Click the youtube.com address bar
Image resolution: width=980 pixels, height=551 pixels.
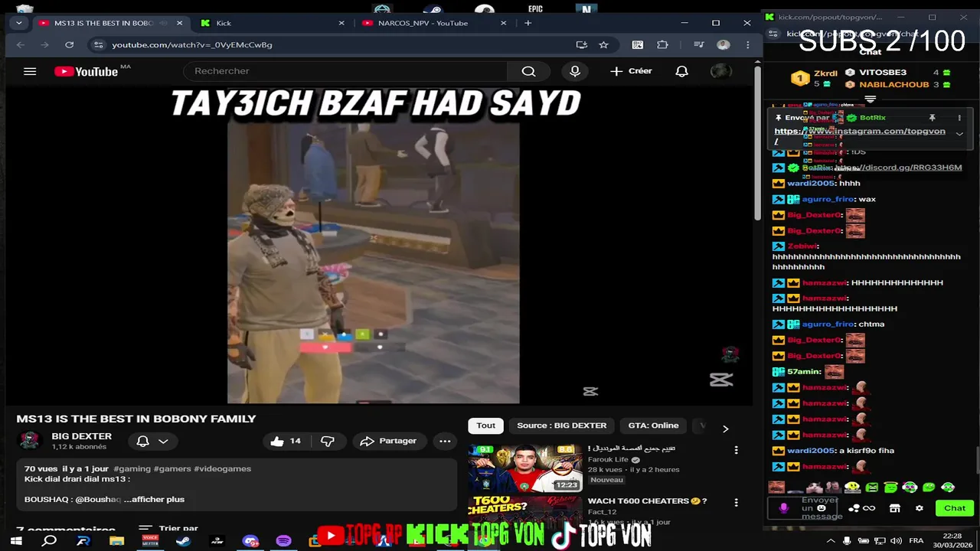coord(329,45)
